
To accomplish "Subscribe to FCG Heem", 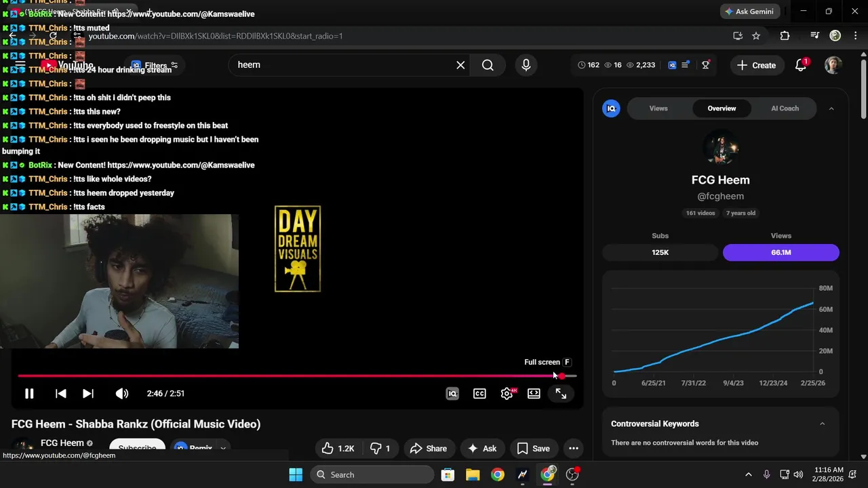I will (x=138, y=447).
